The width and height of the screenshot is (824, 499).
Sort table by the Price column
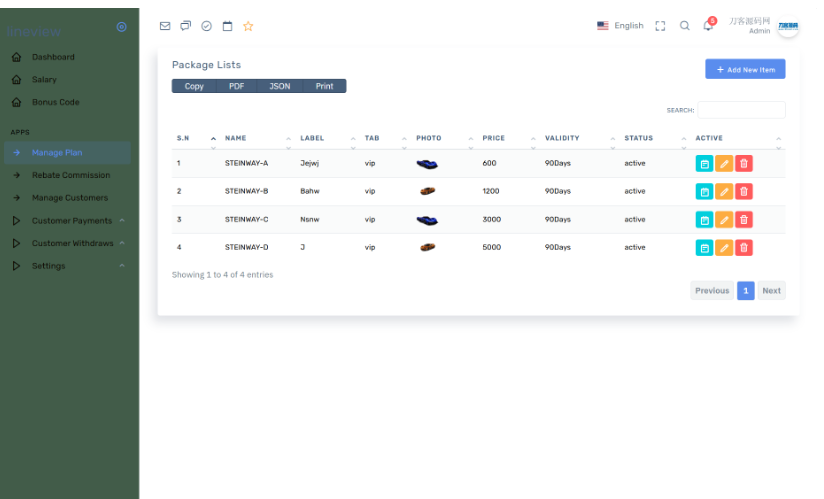pos(494,138)
